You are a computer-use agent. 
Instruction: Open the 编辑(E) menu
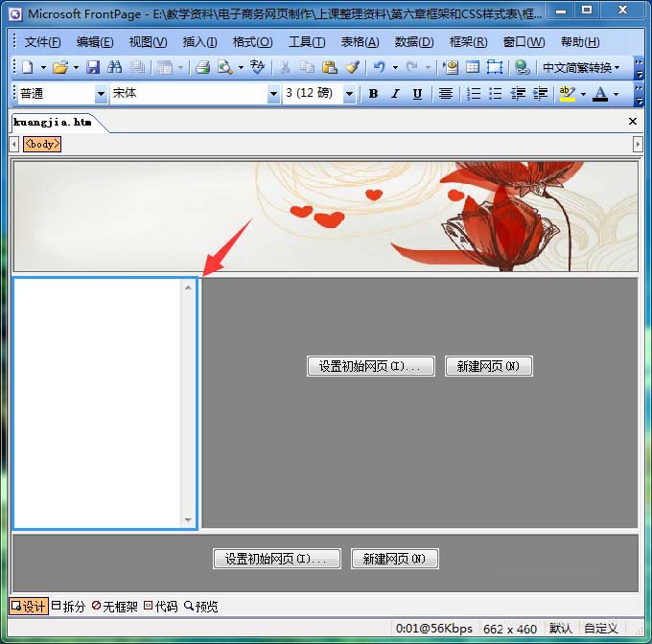pos(95,42)
